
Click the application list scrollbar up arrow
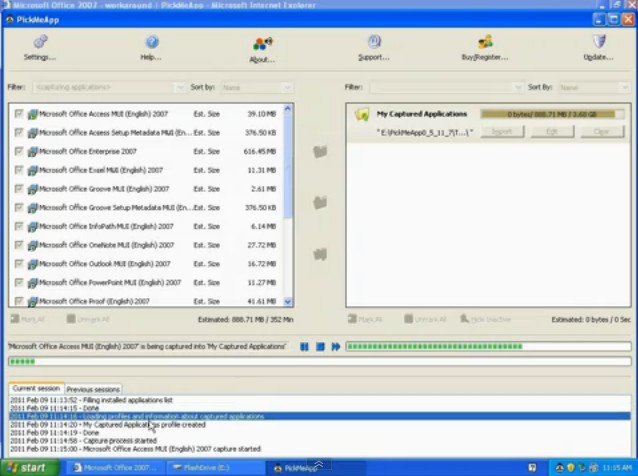tap(288, 109)
